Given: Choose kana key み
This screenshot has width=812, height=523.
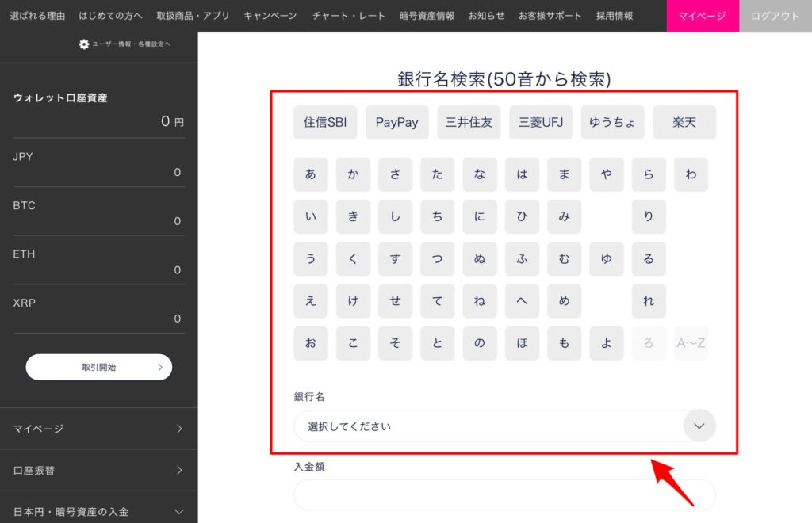Looking at the screenshot, I should (x=565, y=217).
